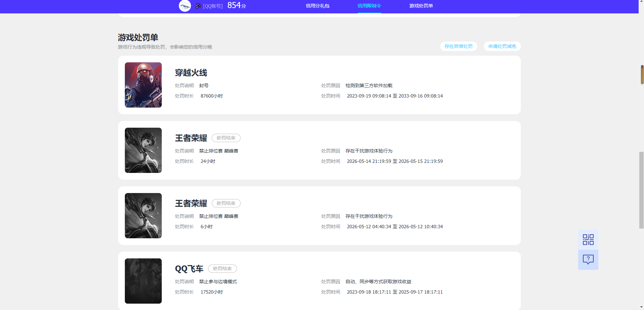The width and height of the screenshot is (644, 310).
Task: Click the 24小时 duration value
Action: [208, 161]
